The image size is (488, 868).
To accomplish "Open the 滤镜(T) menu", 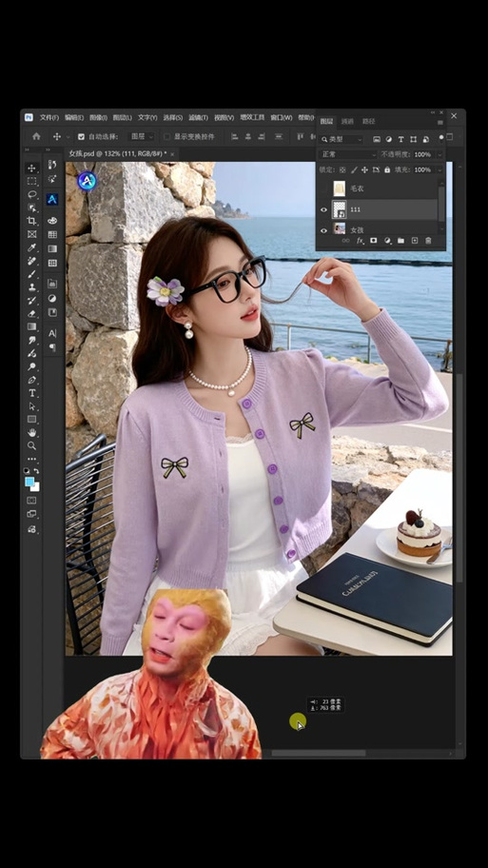I will pyautogui.click(x=198, y=118).
